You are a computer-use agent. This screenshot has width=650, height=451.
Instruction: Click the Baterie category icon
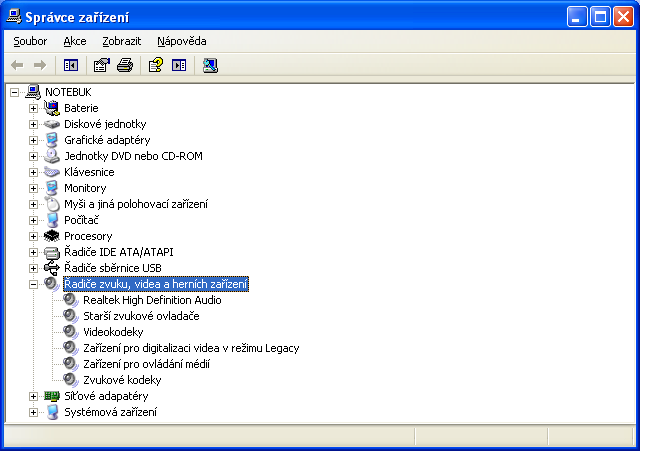[52, 108]
